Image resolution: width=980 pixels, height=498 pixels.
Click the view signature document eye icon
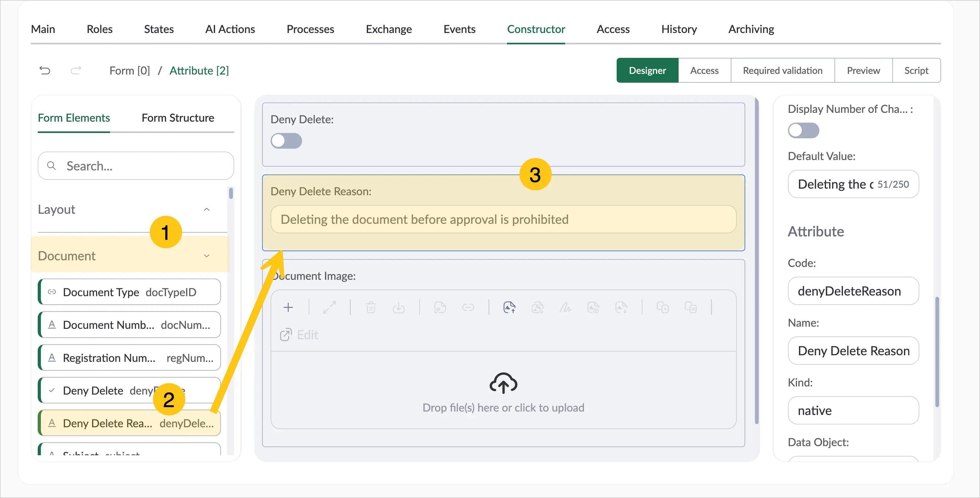point(593,307)
